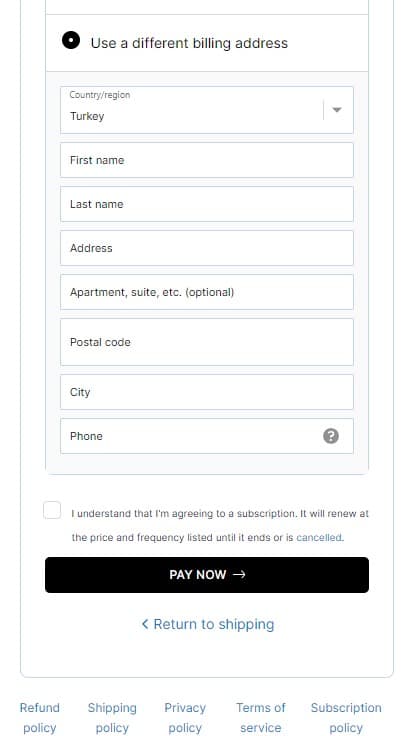The image size is (414, 736).
Task: Click the PAY NOW button
Action: [x=207, y=575]
